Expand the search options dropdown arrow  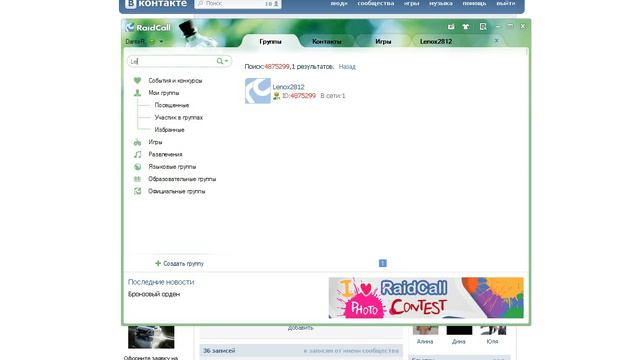click(x=227, y=61)
